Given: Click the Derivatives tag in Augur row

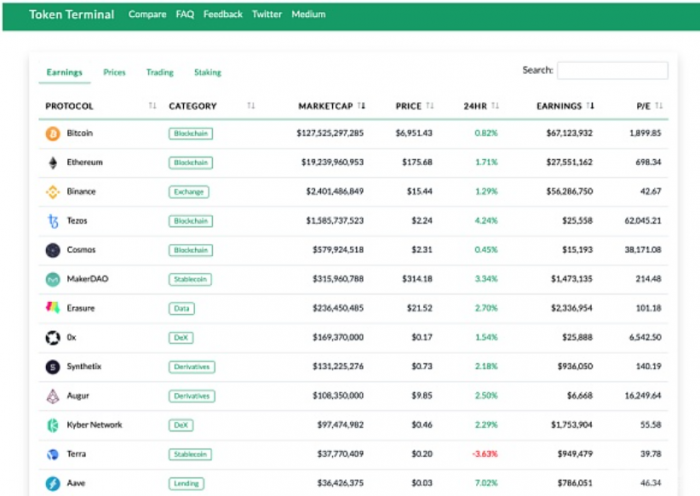Looking at the screenshot, I should click(192, 396).
